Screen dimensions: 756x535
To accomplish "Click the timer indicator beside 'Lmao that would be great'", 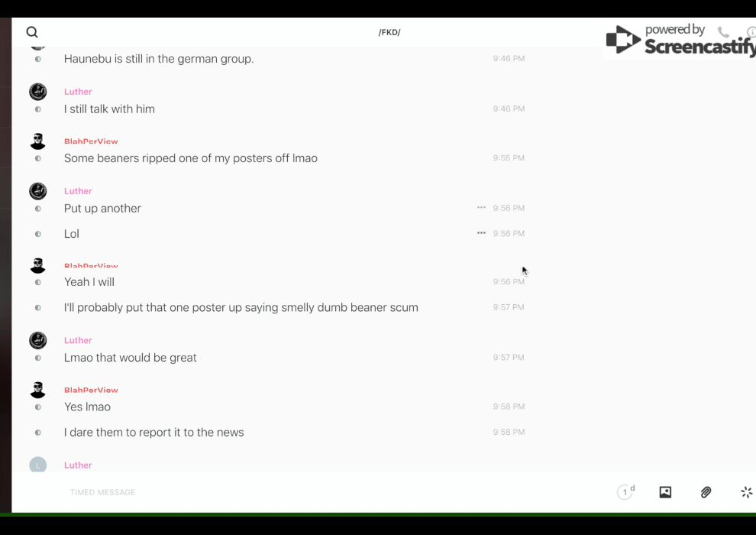I will point(38,358).
